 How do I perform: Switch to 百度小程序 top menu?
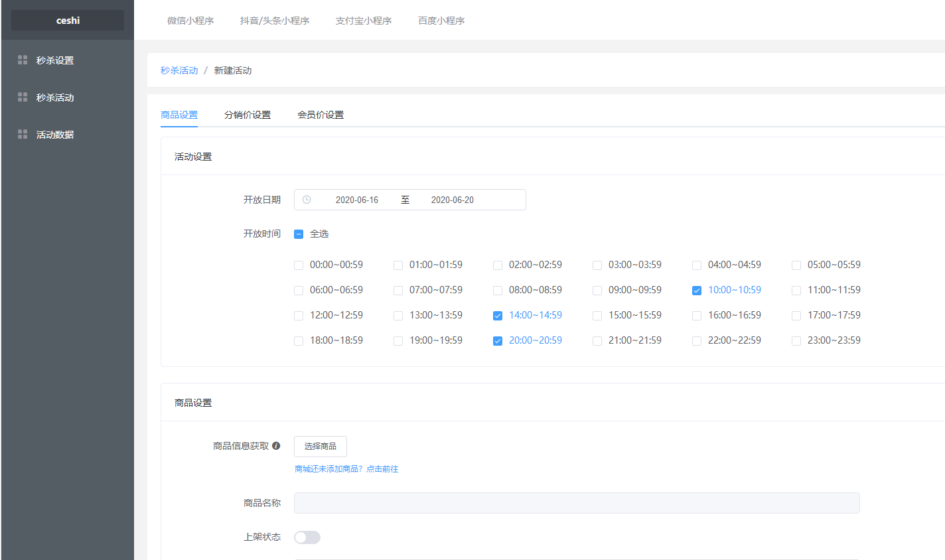[441, 21]
